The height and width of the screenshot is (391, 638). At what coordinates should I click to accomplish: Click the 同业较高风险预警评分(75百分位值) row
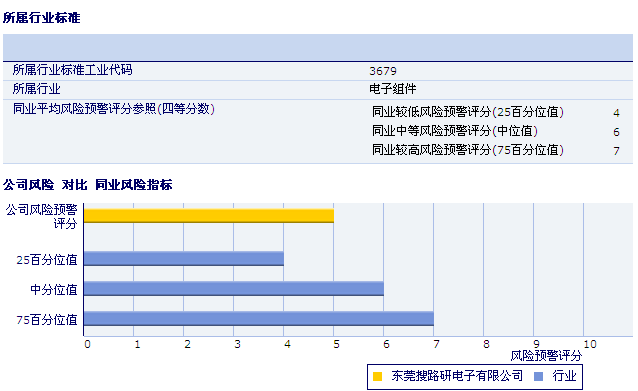(x=496, y=150)
